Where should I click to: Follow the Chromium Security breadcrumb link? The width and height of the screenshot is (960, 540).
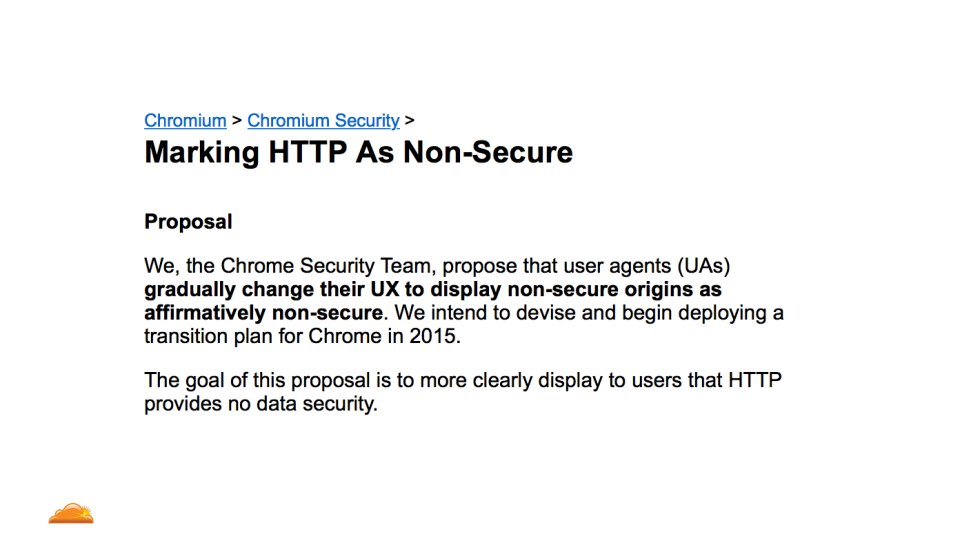pos(323,121)
